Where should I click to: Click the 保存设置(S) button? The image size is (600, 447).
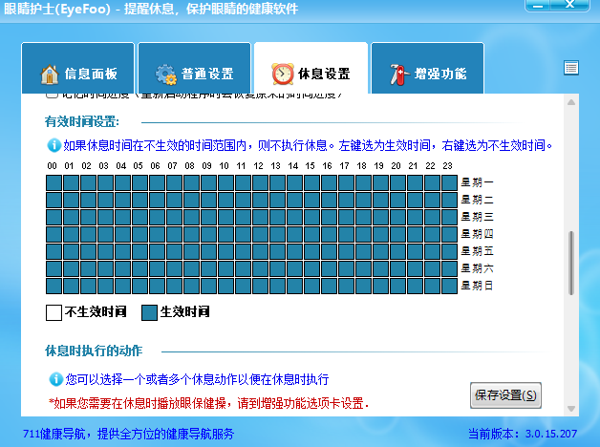(x=505, y=395)
